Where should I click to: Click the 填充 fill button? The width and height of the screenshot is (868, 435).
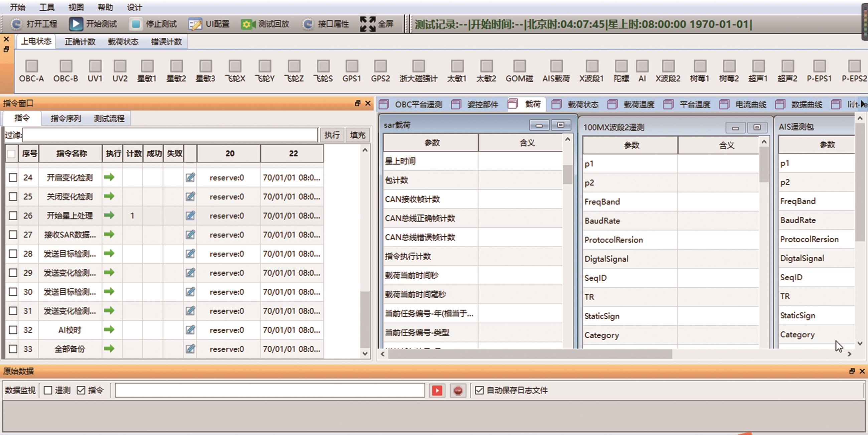357,135
